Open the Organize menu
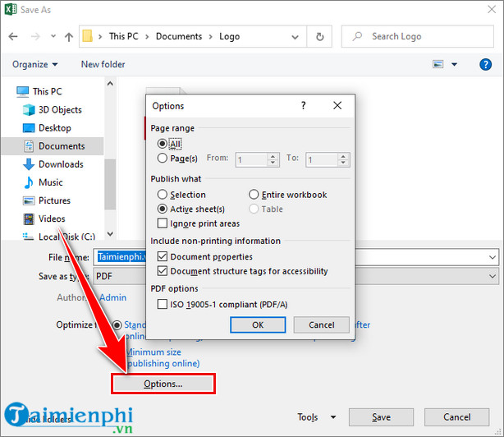 pyautogui.click(x=35, y=65)
